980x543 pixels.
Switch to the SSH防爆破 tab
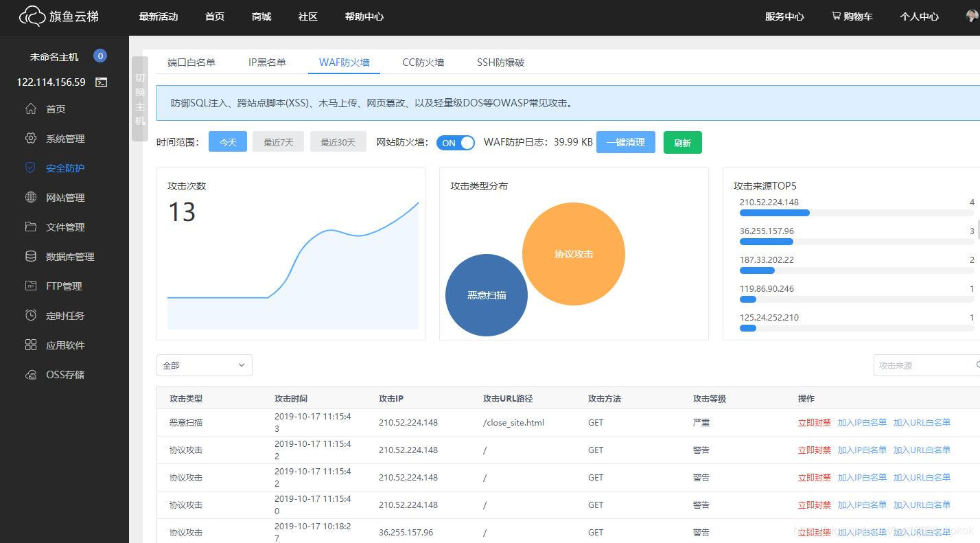pos(500,62)
